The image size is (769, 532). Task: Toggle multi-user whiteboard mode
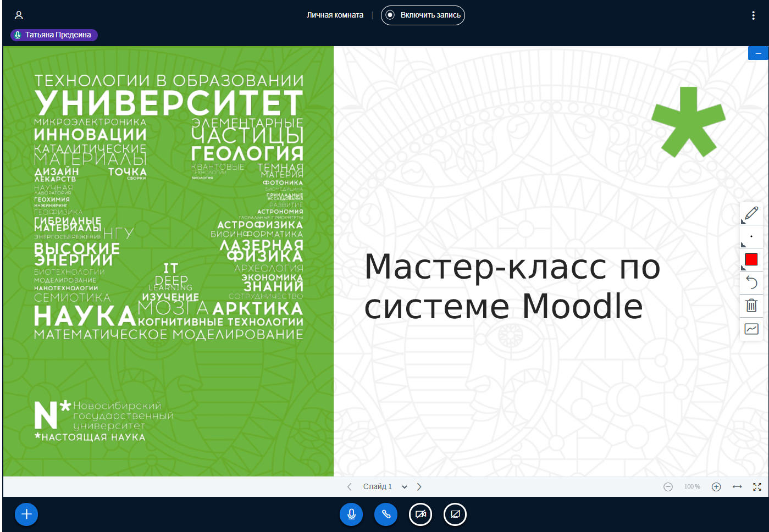pyautogui.click(x=751, y=329)
